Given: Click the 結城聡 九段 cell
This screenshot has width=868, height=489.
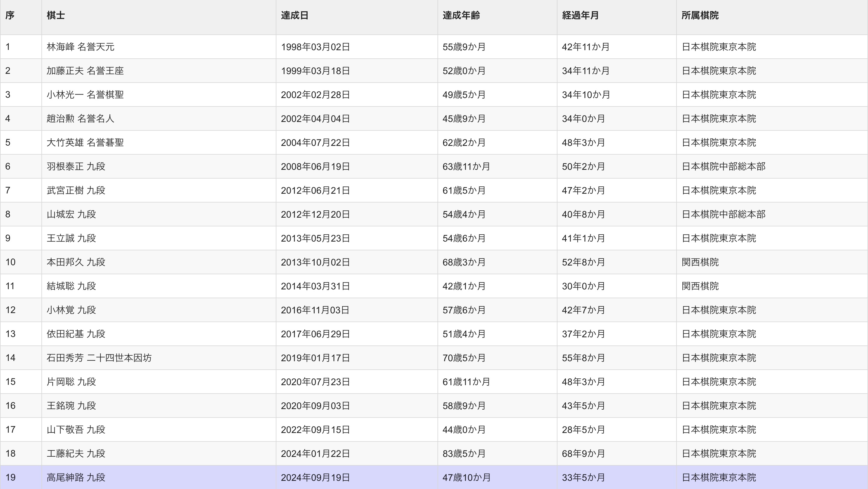Looking at the screenshot, I should coord(71,286).
